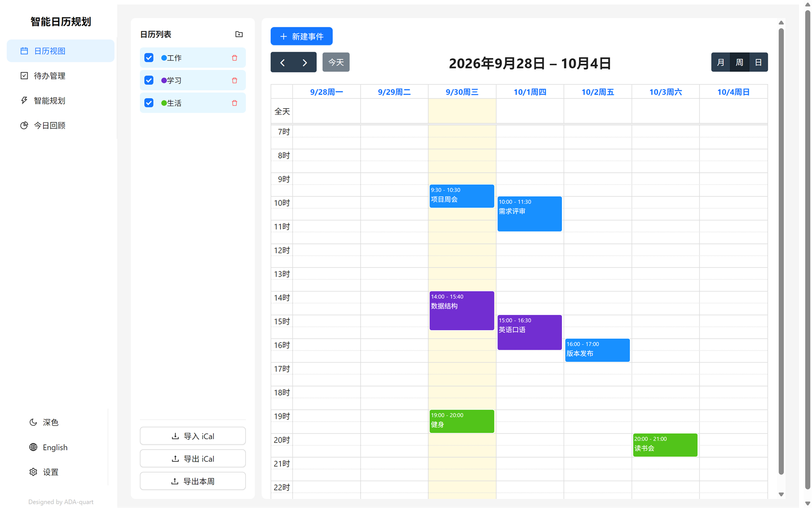Open 智能规划 in sidebar
This screenshot has width=812, height=508.
click(60, 101)
